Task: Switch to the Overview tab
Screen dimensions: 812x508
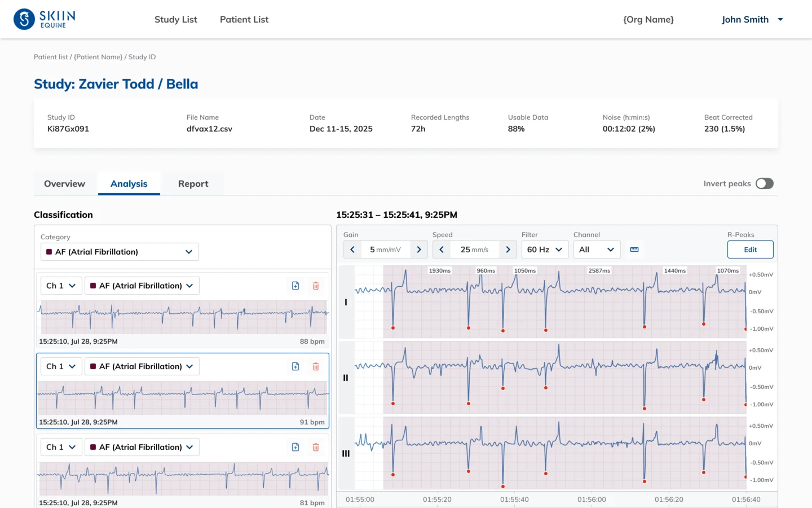Action: pos(65,184)
